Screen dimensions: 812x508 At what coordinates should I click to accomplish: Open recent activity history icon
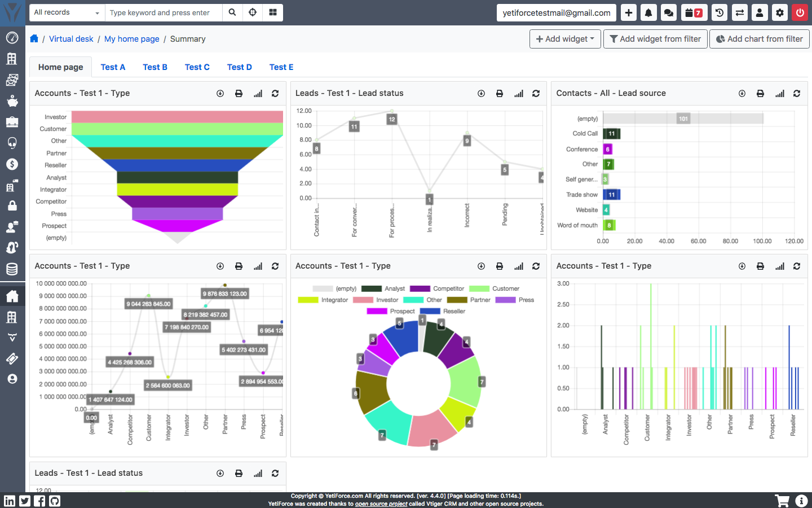(x=719, y=12)
